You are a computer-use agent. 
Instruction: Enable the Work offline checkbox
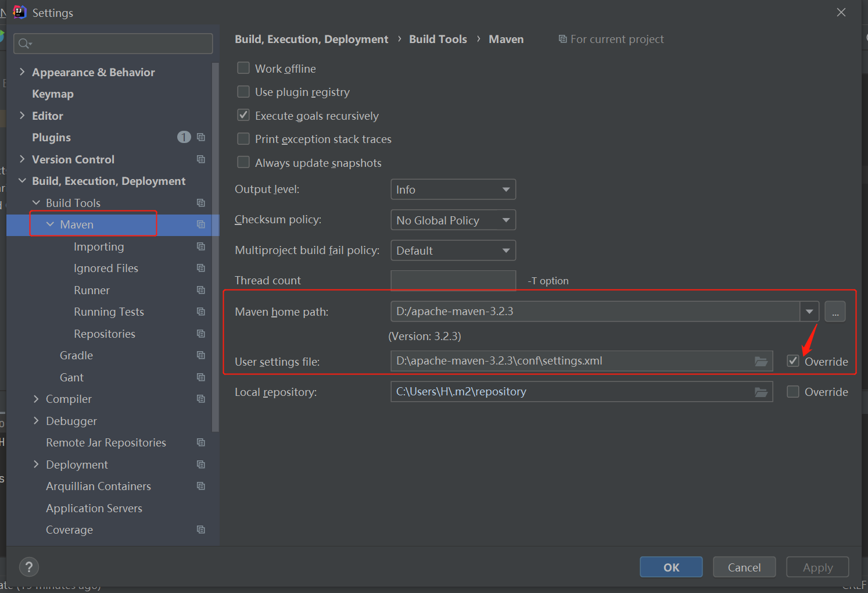(243, 69)
